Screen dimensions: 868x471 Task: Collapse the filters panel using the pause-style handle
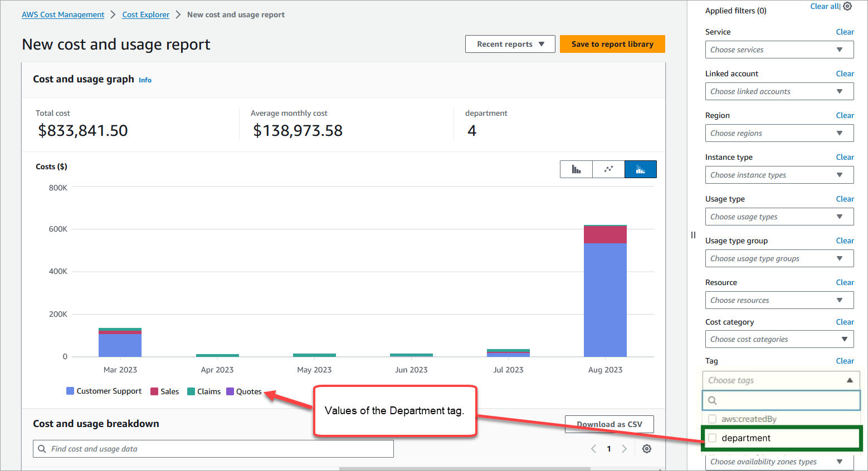pyautogui.click(x=693, y=234)
